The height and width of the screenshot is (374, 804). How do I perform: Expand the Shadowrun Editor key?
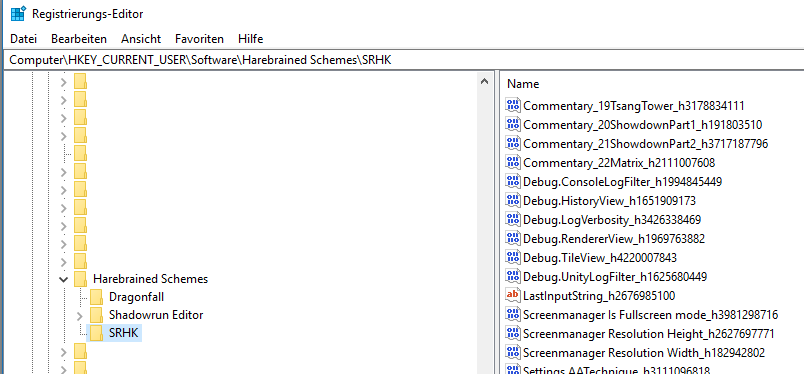tap(79, 315)
